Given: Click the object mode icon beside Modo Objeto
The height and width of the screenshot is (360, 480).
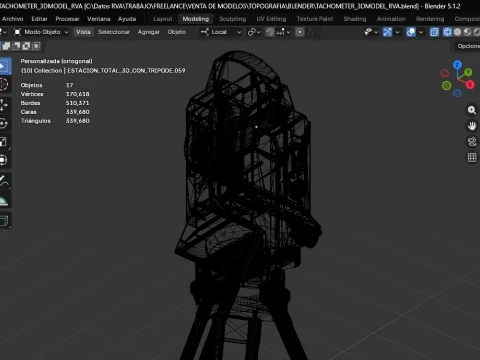Looking at the screenshot, I should [17, 32].
